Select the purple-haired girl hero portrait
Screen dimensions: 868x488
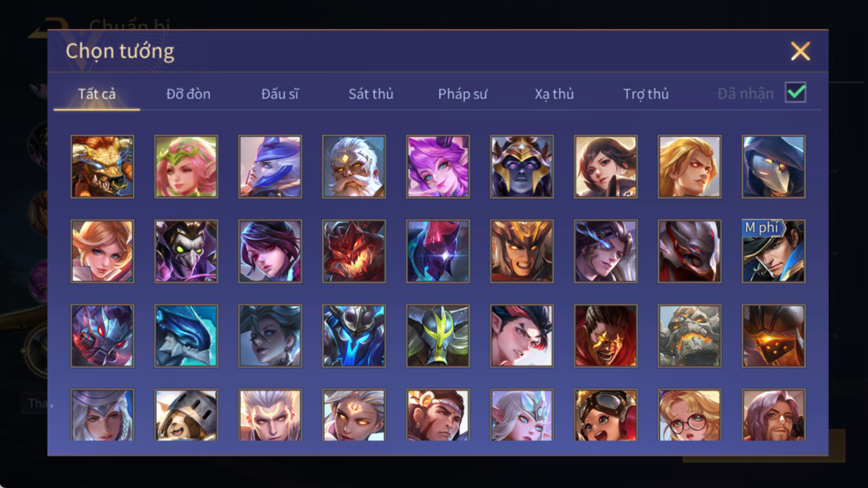(x=438, y=167)
